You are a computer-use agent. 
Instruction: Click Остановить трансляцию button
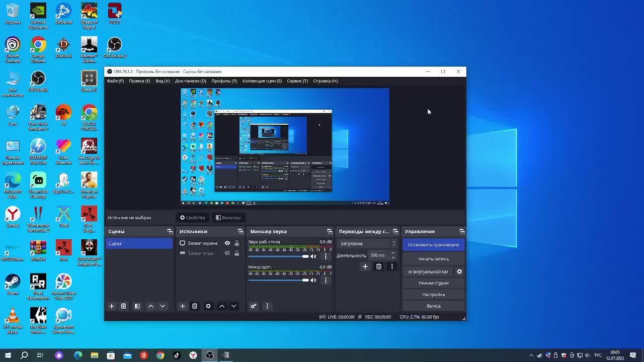pyautogui.click(x=433, y=245)
